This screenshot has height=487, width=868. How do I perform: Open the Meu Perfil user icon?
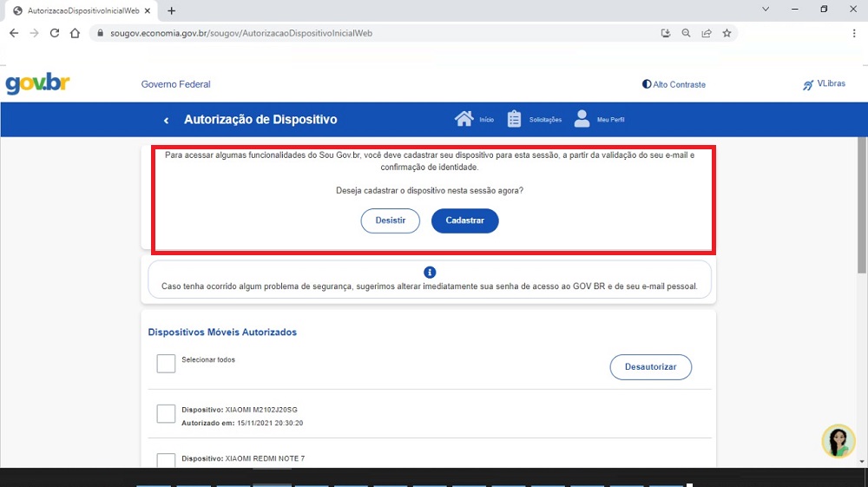(x=582, y=120)
